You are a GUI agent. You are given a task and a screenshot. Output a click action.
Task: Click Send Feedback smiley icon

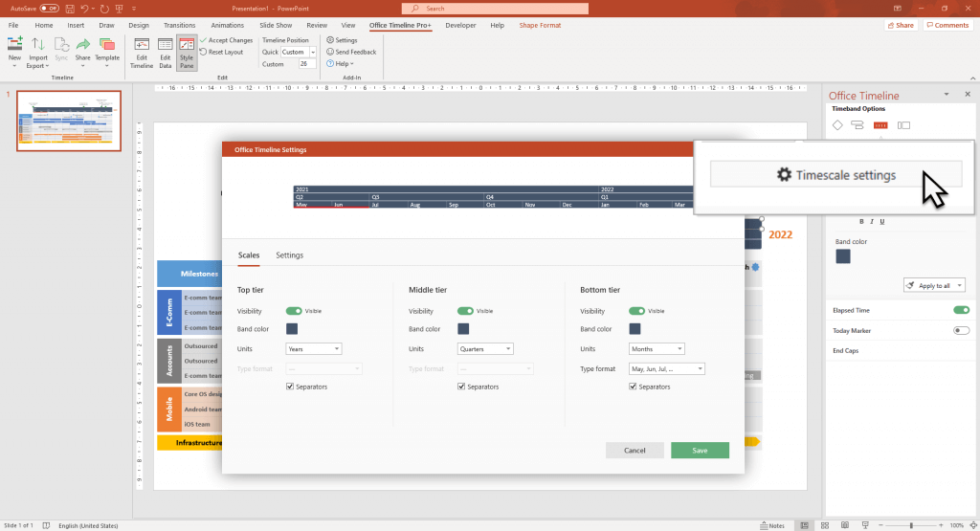330,52
